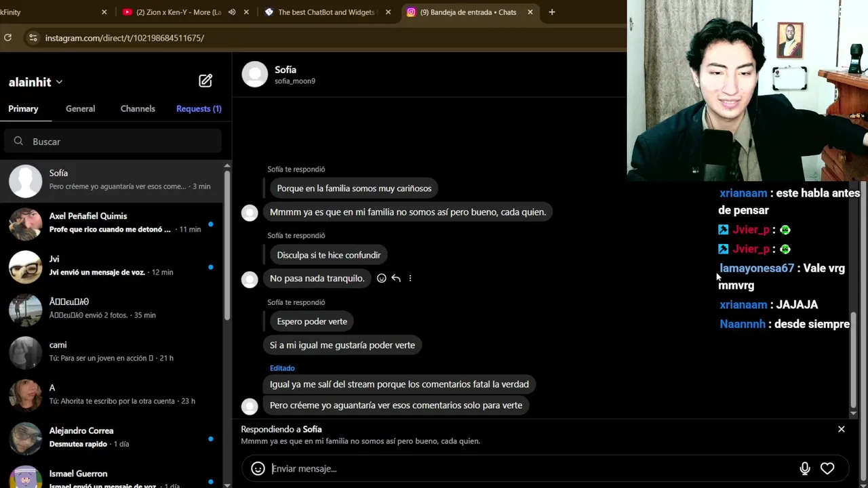Click the search magnifier icon
The height and width of the screenshot is (488, 868).
pyautogui.click(x=18, y=141)
